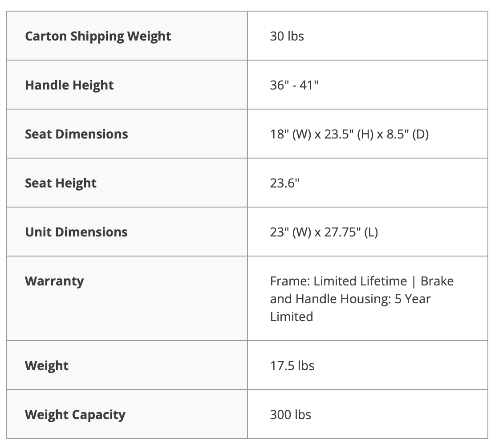Click the Unit Dimensions label
Image resolution: width=503 pixels, height=448 pixels.
(x=76, y=232)
